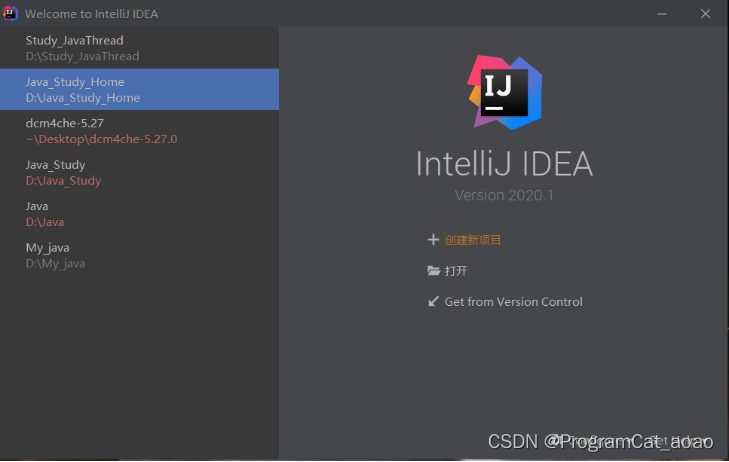
Task: Click the 打开 open project link
Action: (456, 271)
